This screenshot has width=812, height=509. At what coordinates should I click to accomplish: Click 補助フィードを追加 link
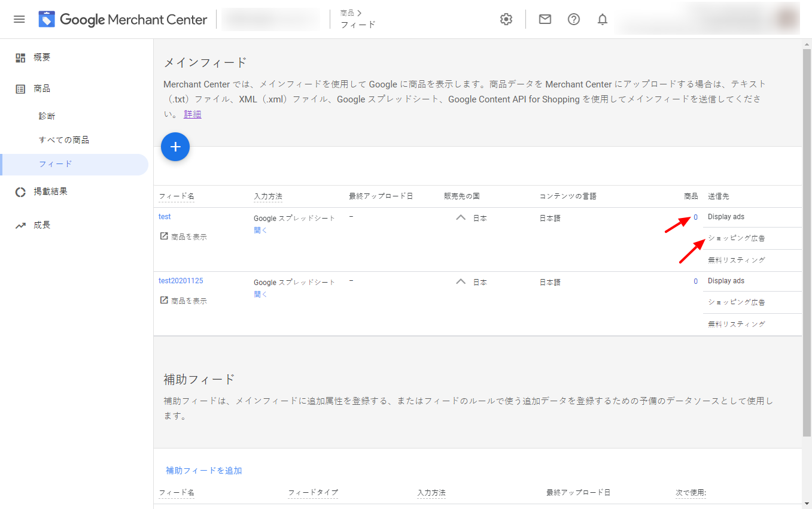point(204,471)
